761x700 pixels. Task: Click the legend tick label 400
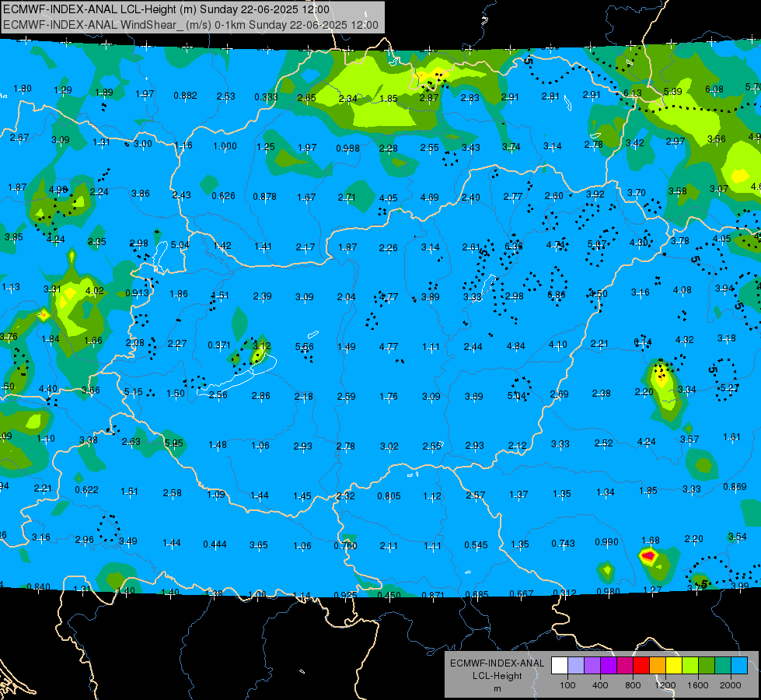[600, 685]
